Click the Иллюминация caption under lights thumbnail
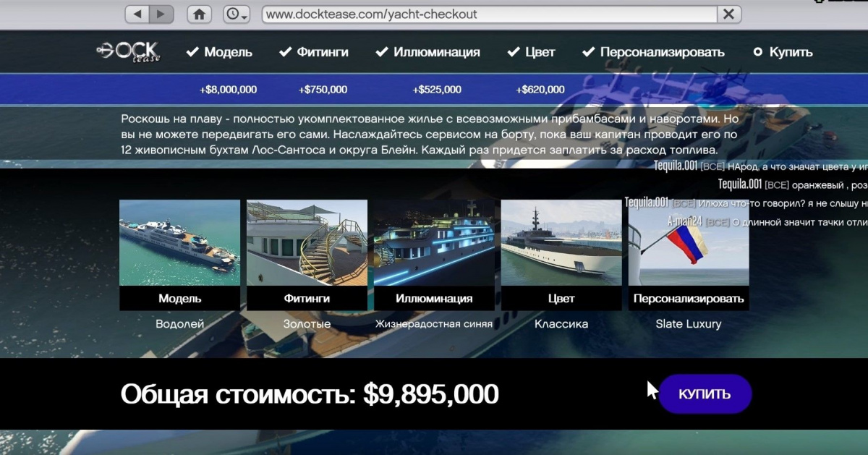This screenshot has width=868, height=455. [434, 298]
